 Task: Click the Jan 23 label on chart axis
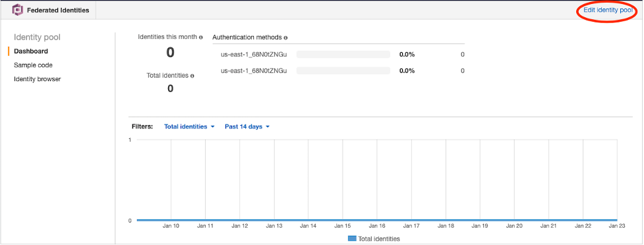[x=617, y=226]
